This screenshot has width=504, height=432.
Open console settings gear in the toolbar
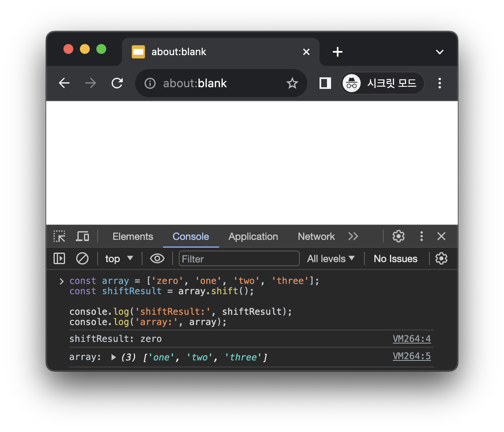(x=441, y=258)
